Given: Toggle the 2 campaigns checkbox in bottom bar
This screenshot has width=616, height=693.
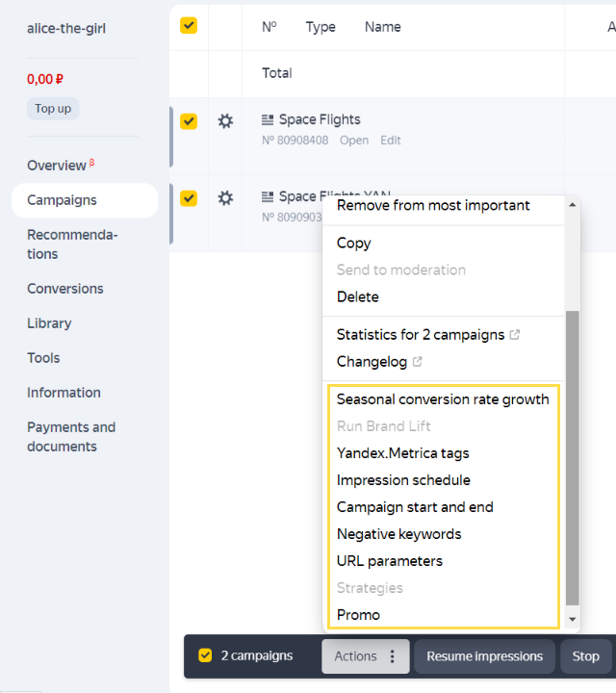Looking at the screenshot, I should pos(205,655).
